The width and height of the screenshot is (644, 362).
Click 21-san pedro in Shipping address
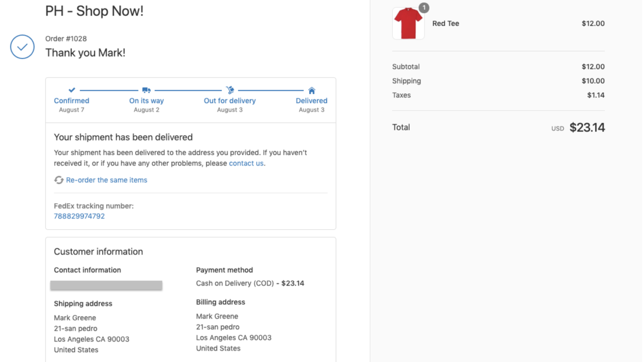pos(75,328)
